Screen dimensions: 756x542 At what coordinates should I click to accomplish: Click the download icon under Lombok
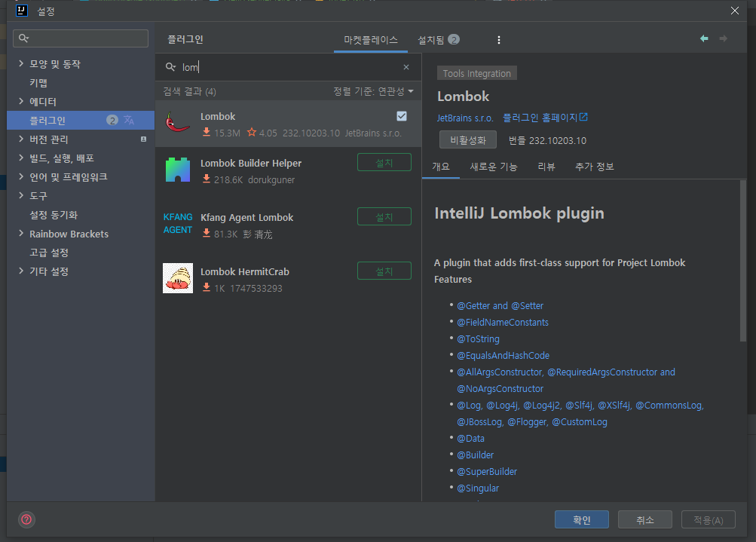click(207, 132)
